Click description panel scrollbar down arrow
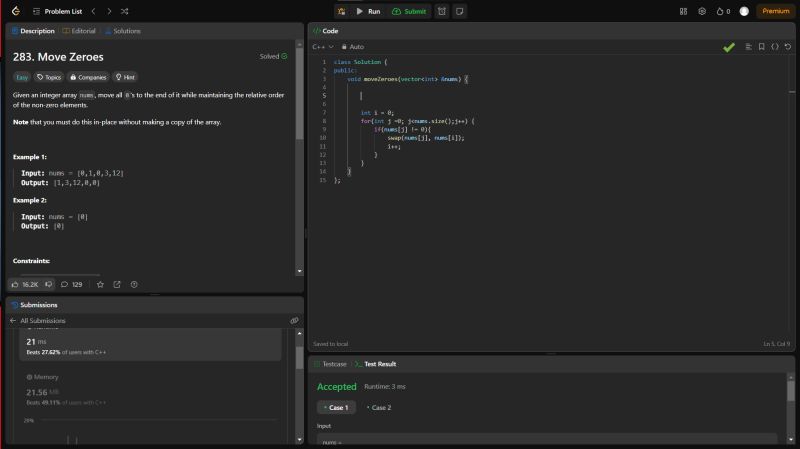800x449 pixels. (x=299, y=271)
